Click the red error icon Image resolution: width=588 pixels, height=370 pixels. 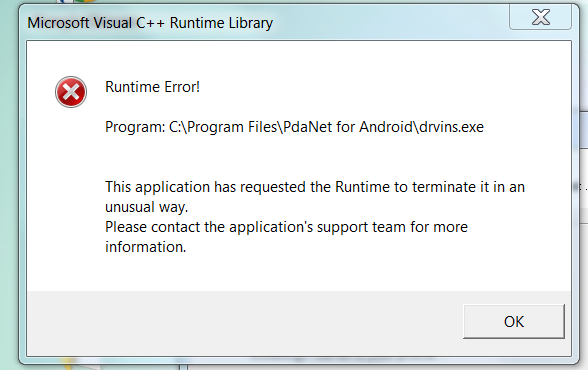(71, 92)
